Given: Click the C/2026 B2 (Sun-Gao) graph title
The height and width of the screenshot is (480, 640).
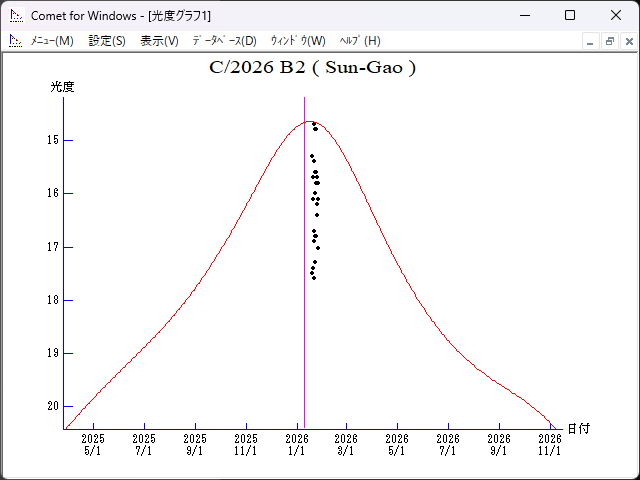Looking at the screenshot, I should (x=312, y=69).
